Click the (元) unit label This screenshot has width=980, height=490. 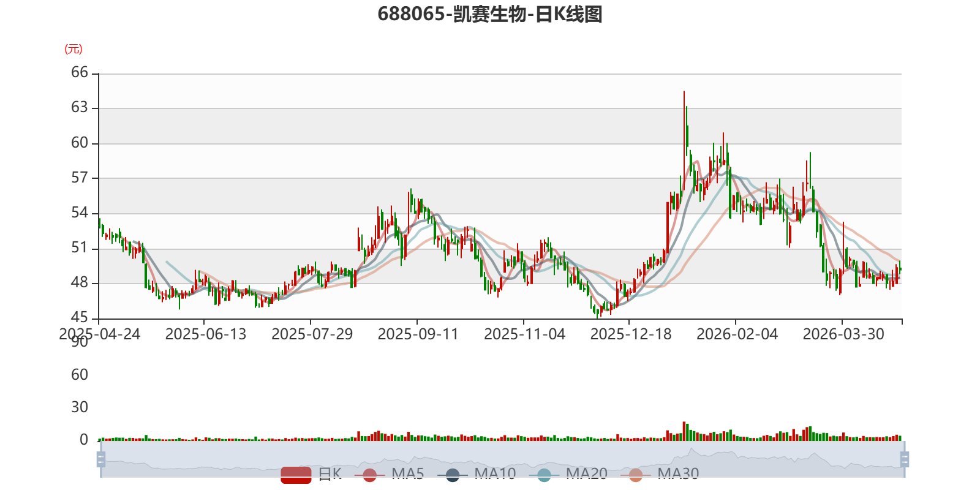[73, 49]
